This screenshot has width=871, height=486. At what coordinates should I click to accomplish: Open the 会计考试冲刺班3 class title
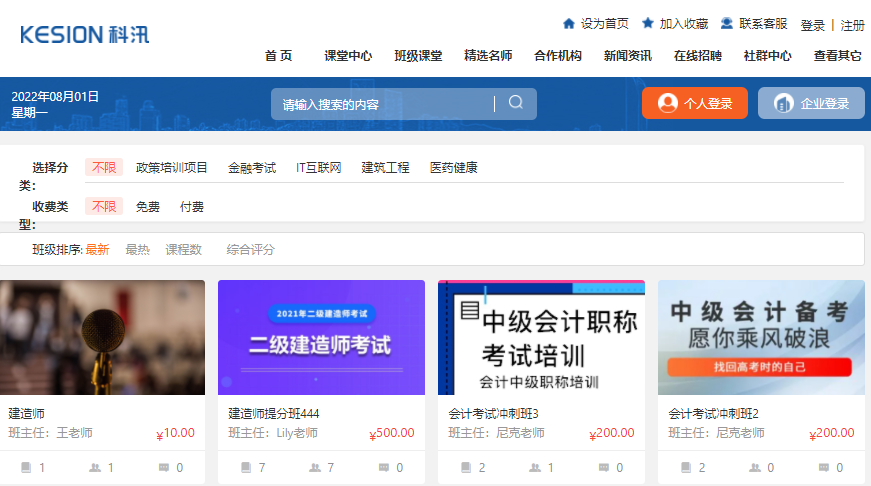[493, 414]
